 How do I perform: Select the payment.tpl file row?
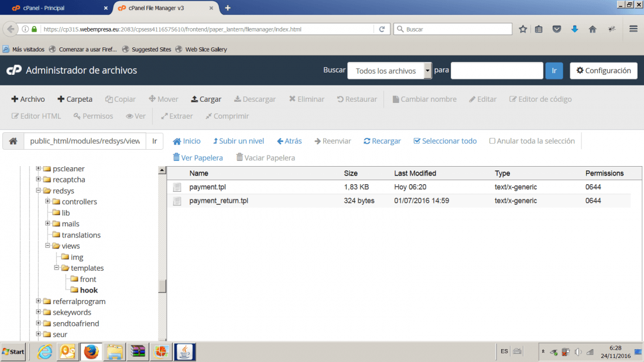(398, 187)
